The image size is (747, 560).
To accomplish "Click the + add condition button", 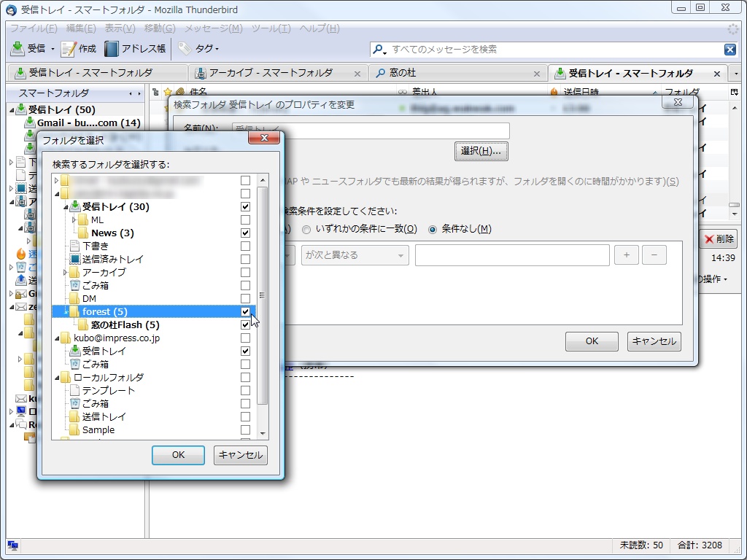I will [x=627, y=255].
